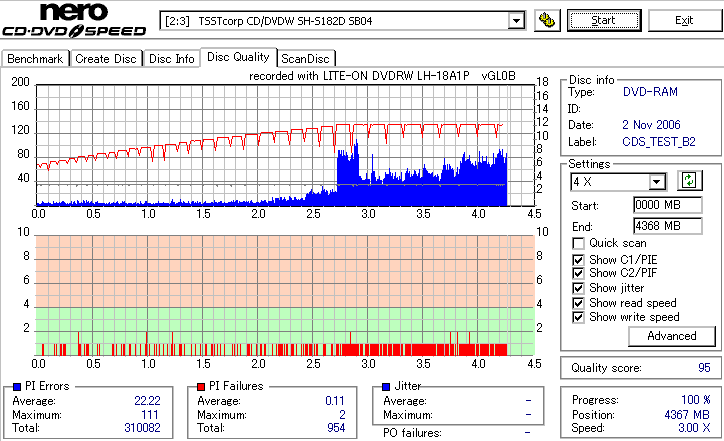This screenshot has height=441, width=724.
Task: Click the PI Errors maximum value 111
Action: pyautogui.click(x=150, y=415)
